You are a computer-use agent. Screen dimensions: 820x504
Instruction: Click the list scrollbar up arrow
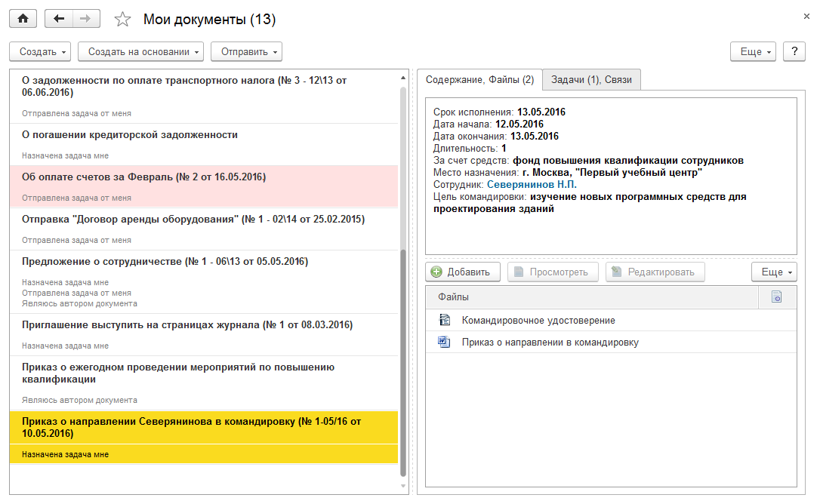pos(402,78)
